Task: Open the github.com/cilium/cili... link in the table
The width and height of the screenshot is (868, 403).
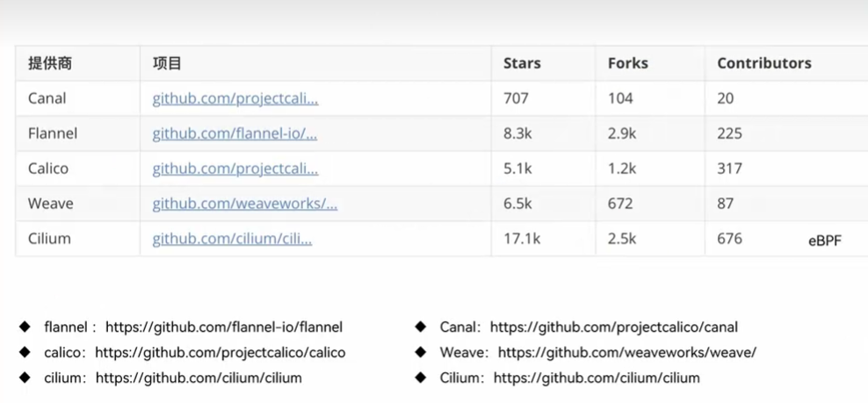Action: tap(232, 239)
